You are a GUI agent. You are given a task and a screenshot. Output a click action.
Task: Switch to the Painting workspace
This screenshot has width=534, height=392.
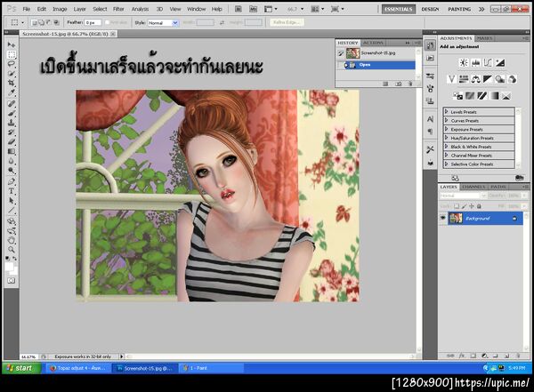click(459, 9)
